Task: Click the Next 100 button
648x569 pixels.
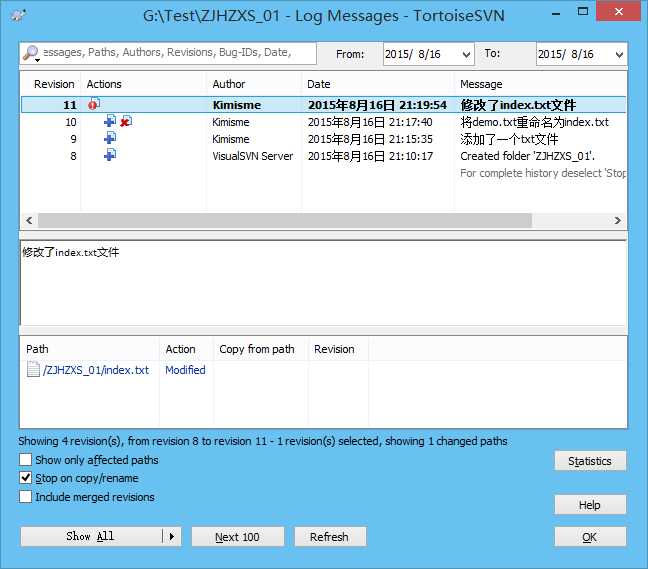Action: (238, 537)
